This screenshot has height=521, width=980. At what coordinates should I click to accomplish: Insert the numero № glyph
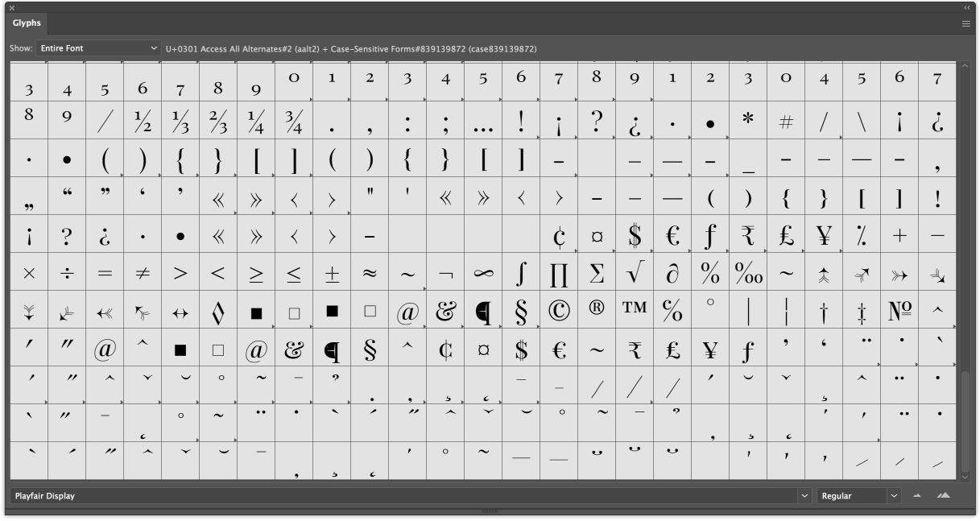tap(899, 310)
